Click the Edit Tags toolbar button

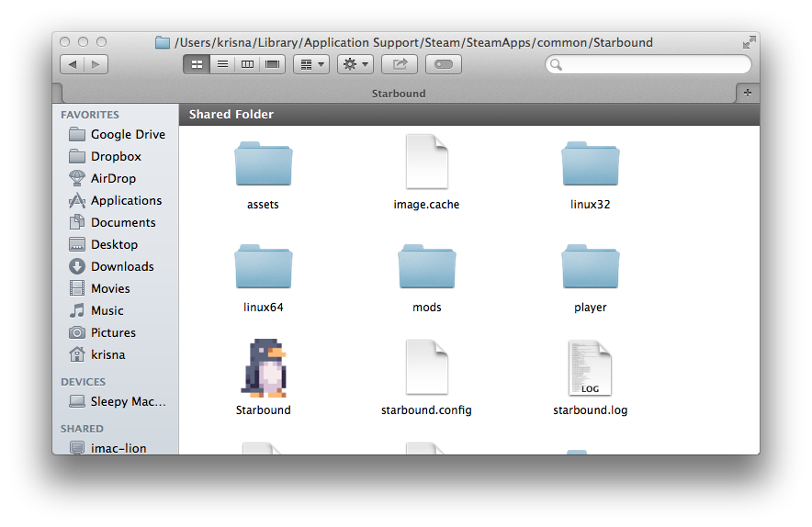tap(444, 64)
